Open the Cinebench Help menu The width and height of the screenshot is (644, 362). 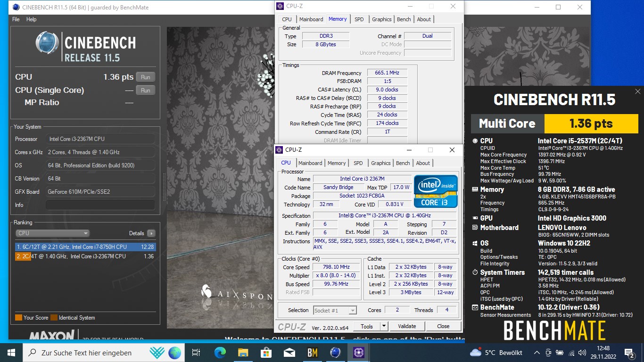tap(32, 19)
